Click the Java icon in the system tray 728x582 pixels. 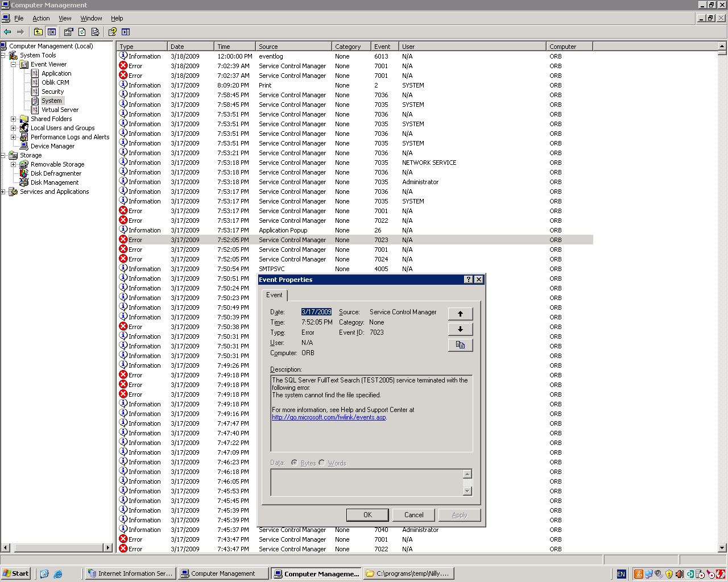639,574
